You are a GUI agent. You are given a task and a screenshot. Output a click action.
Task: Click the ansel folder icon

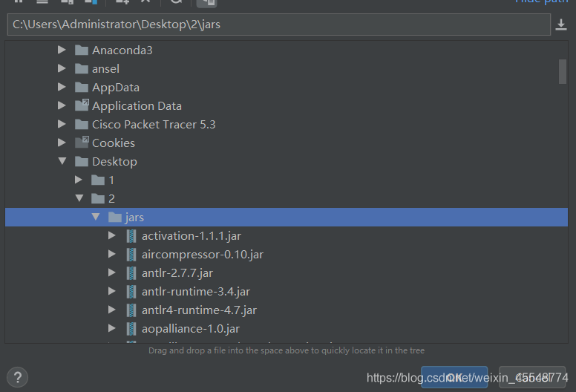(81, 69)
